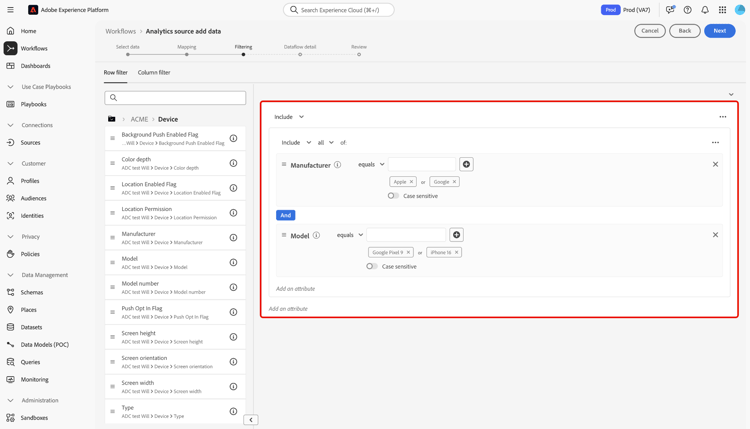
Task: Collapse the Use Case Playbooks section
Action: click(x=11, y=87)
